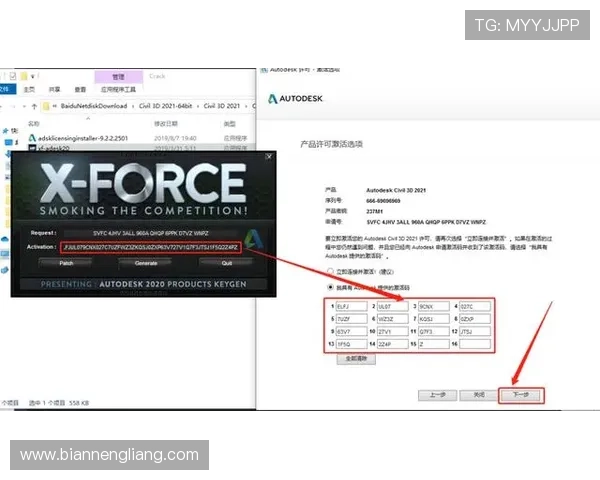Viewport: 600px width, 480px height.
Task: Click the request code text in Autodesk dialog
Action: [x=426, y=222]
